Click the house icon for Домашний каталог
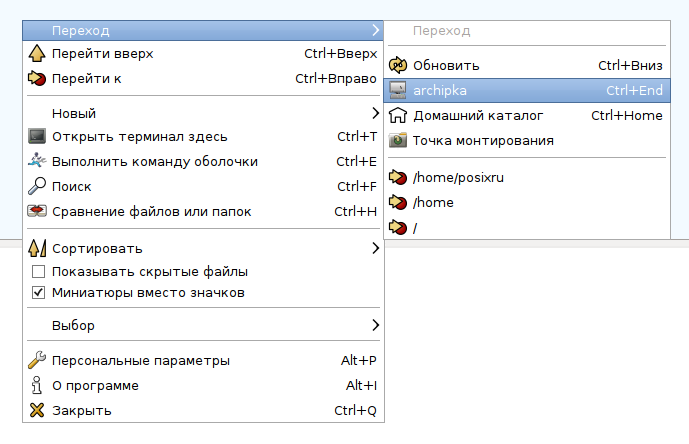This screenshot has width=689, height=444. (398, 115)
